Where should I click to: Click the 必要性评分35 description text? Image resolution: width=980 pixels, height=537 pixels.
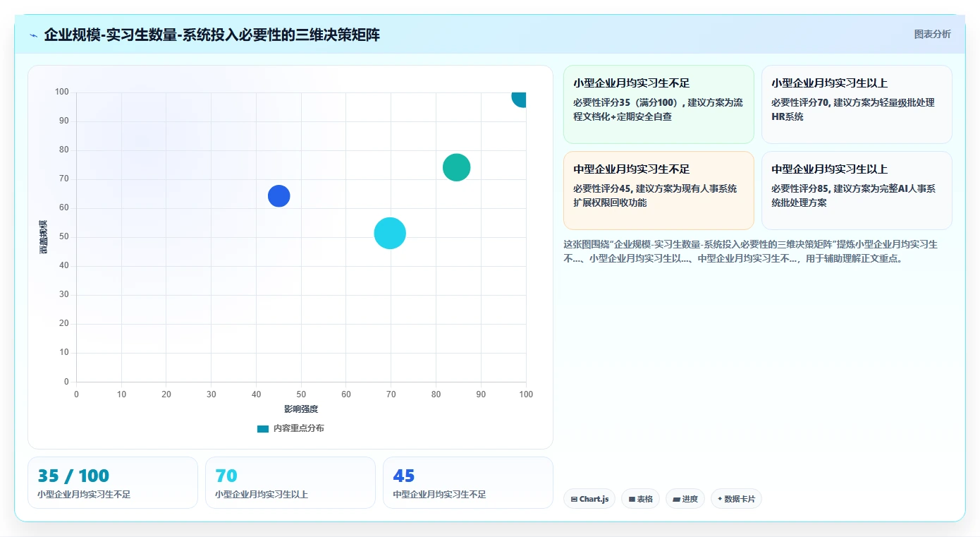[x=658, y=109]
